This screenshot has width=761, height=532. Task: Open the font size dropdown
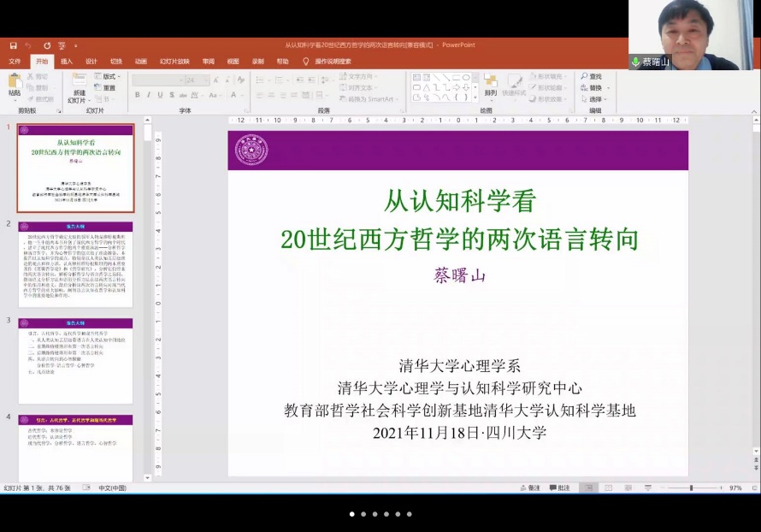click(205, 80)
